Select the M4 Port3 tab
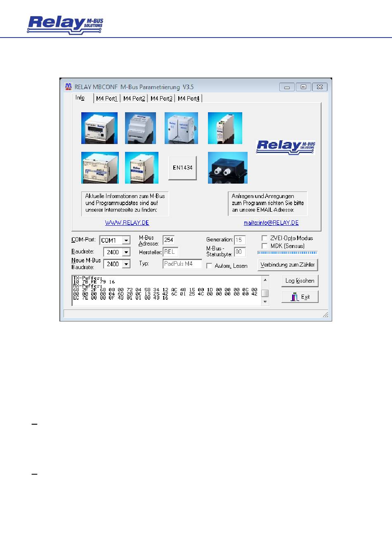The height and width of the screenshot is (555, 392). [x=161, y=99]
